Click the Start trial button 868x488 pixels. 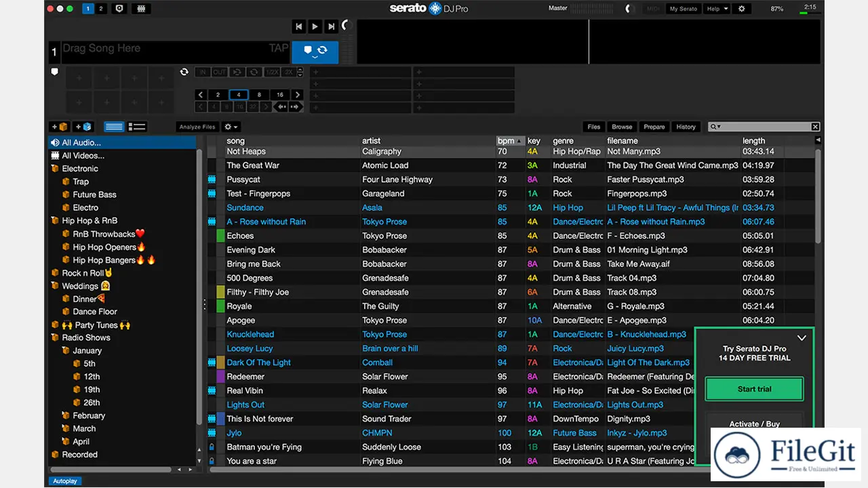[754, 389]
